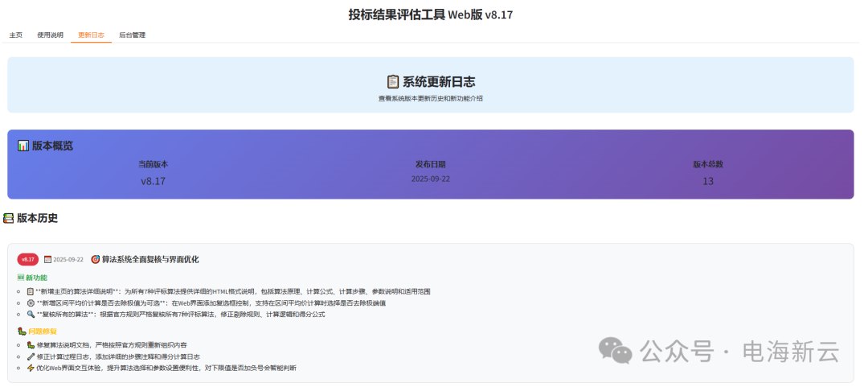Click the gear icon before 新增区间平均价计算
The image size is (868, 387).
pos(31,303)
